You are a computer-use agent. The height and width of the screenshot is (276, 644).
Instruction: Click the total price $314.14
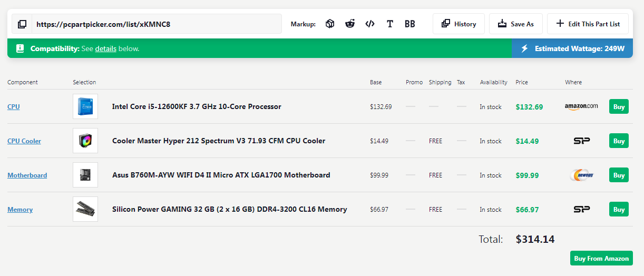coord(535,239)
